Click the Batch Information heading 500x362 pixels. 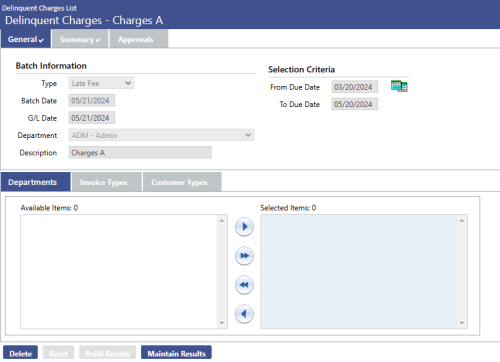pyautogui.click(x=51, y=66)
